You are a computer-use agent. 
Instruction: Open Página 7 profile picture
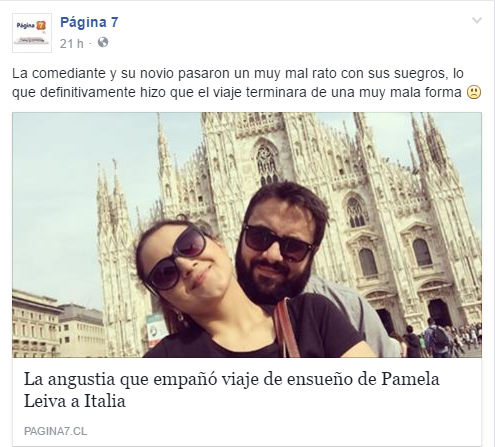tap(32, 33)
